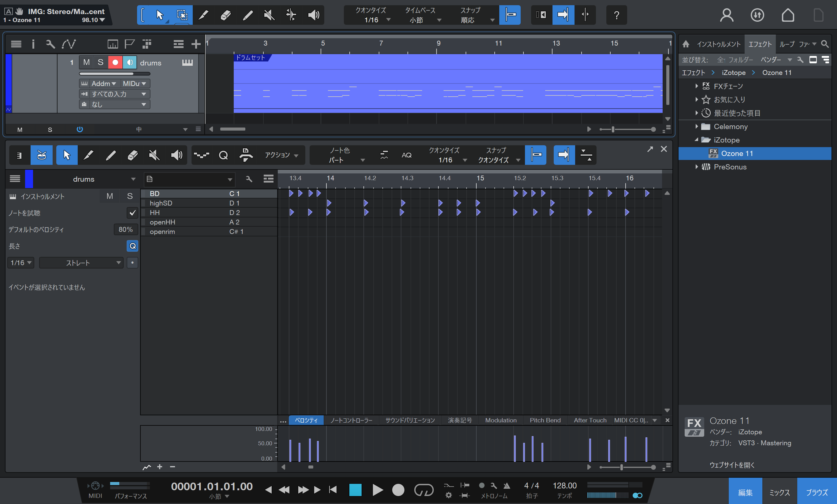Click the tempo 128.00 field

(564, 486)
